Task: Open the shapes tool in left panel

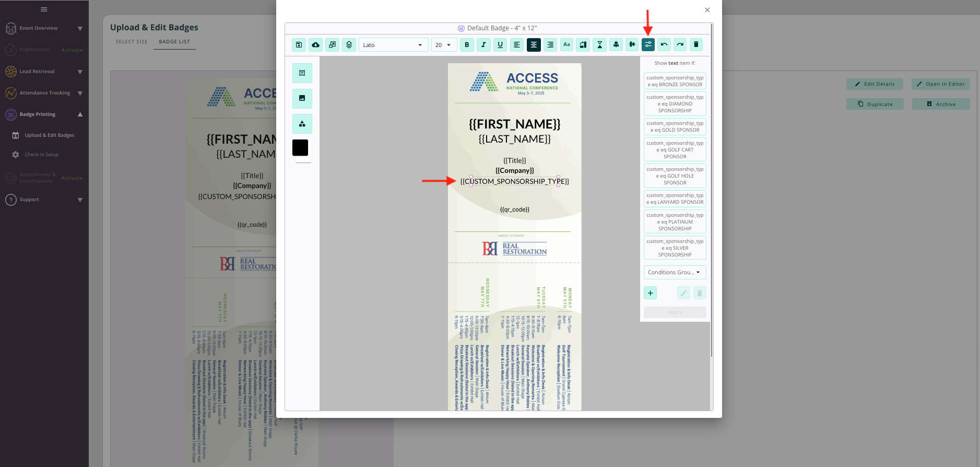Action: 302,124
